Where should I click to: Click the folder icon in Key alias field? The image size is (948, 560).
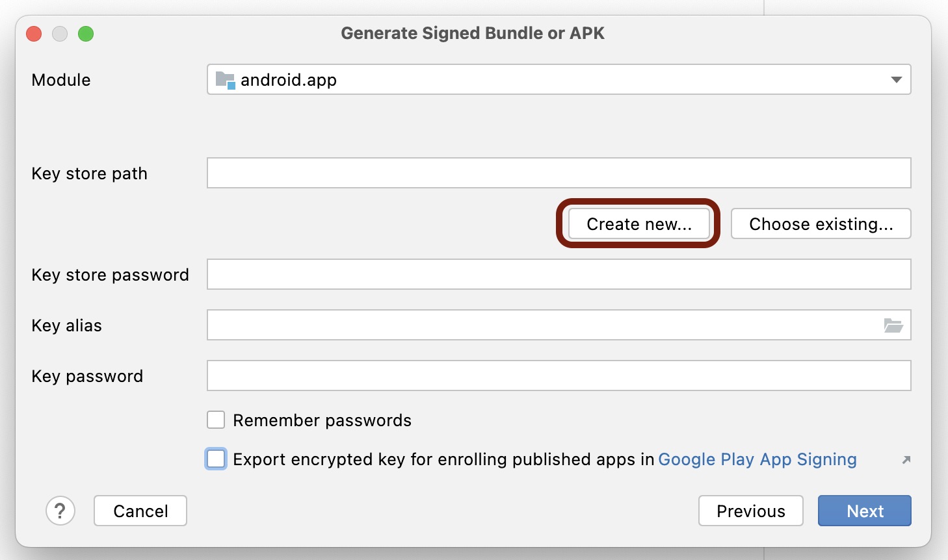tap(895, 325)
